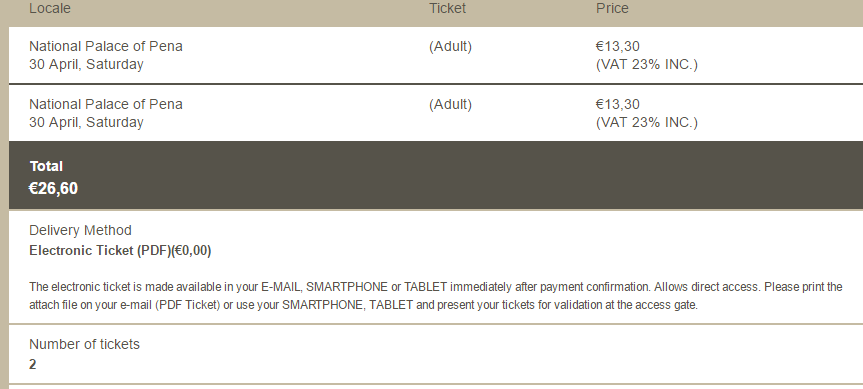The height and width of the screenshot is (389, 863).
Task: Click the electronic ticket description paragraph
Action: 436,296
